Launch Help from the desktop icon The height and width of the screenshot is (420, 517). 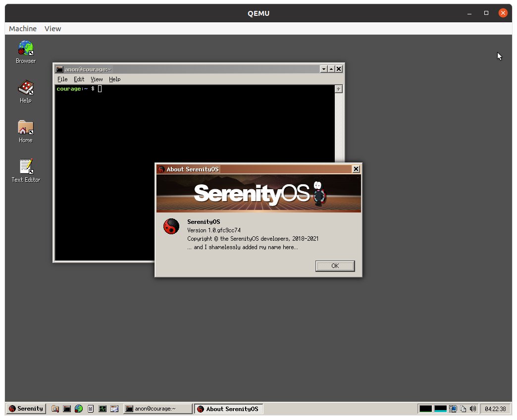(25, 91)
